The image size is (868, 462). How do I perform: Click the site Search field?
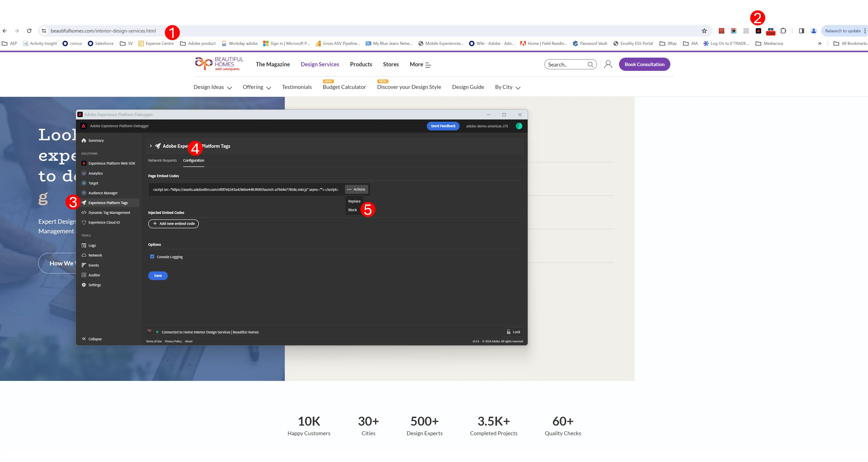point(570,64)
